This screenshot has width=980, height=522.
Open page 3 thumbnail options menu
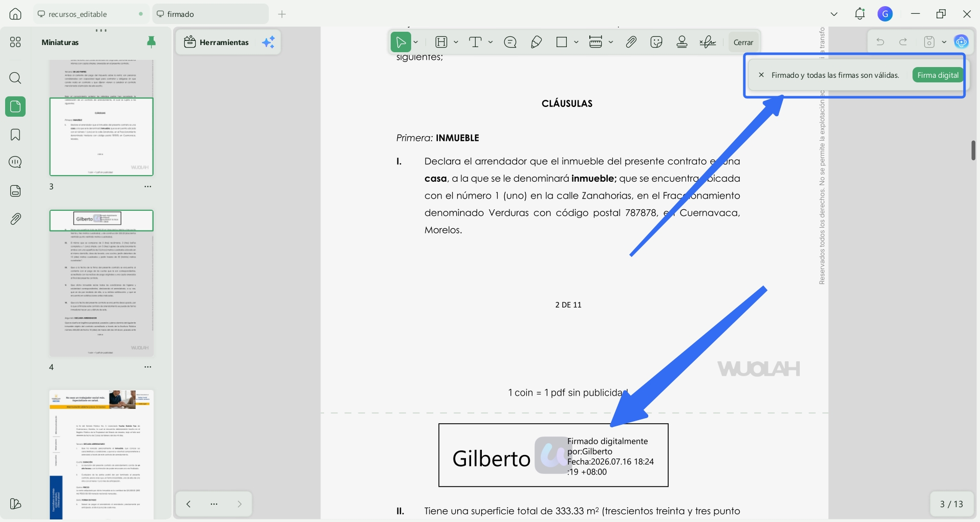click(148, 187)
